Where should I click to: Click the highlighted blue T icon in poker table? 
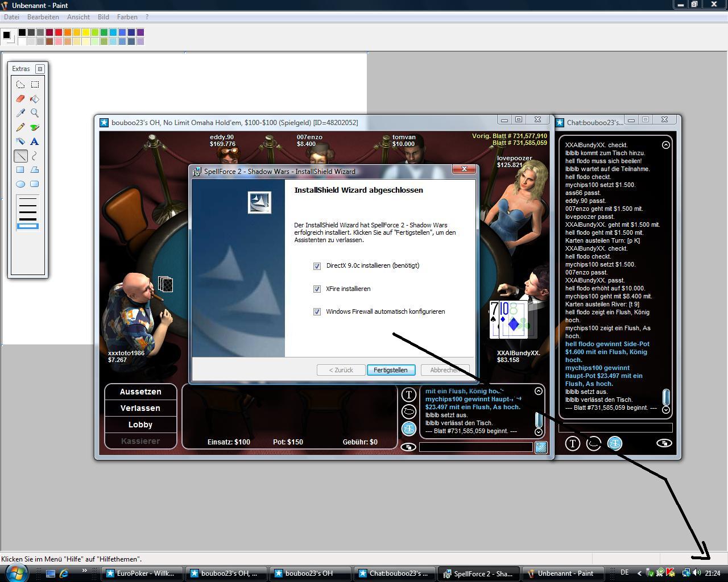pos(408,429)
